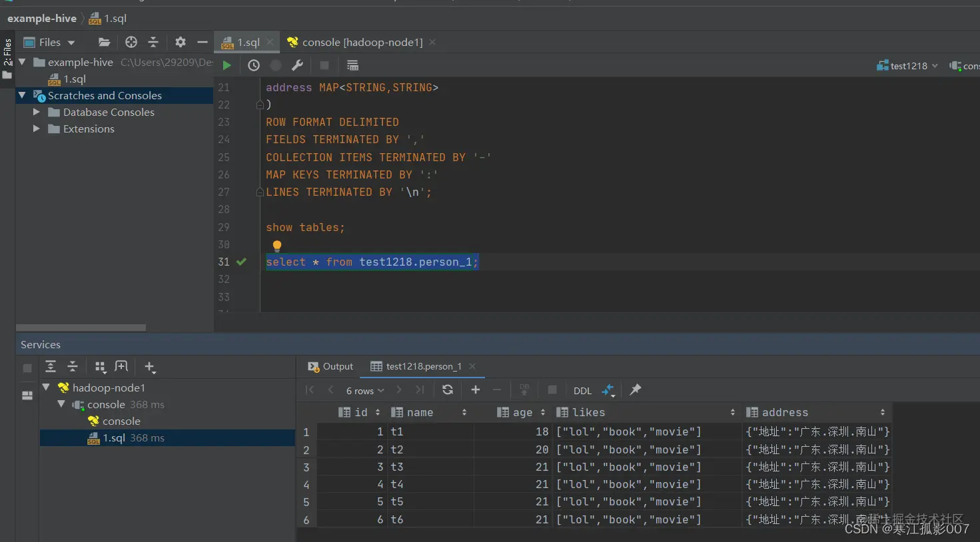Viewport: 980px width, 542px height.
Task: Click the green check mark on line 31
Action: pos(241,262)
